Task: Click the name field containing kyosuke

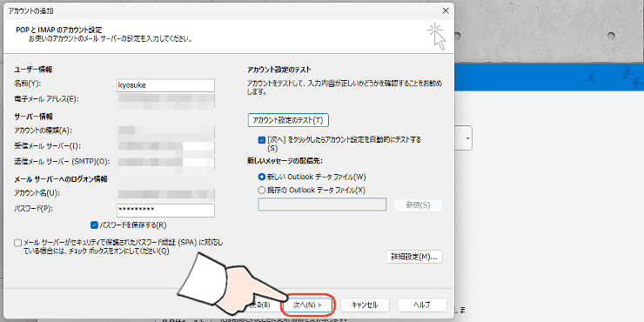Action: click(165, 85)
